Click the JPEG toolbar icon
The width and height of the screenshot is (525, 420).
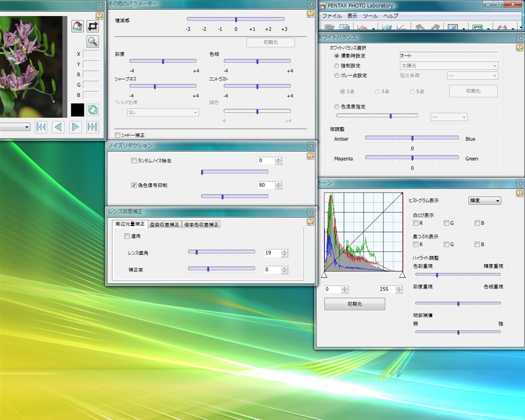pyautogui.click(x=477, y=27)
